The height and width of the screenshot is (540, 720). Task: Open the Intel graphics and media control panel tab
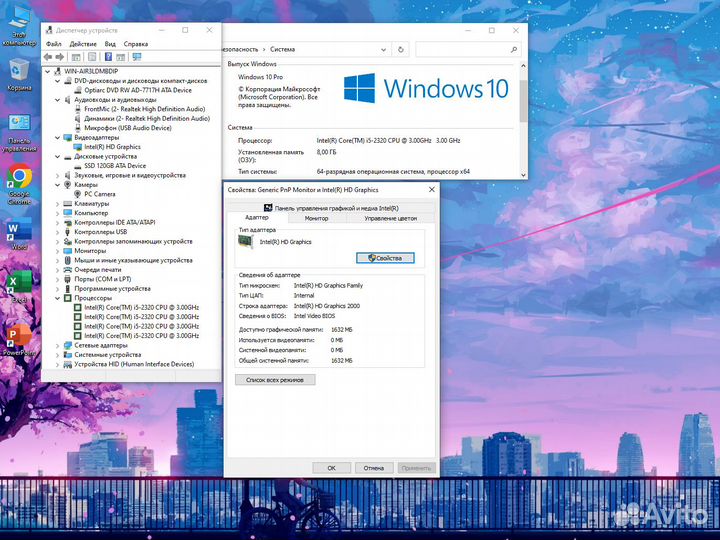(331, 208)
